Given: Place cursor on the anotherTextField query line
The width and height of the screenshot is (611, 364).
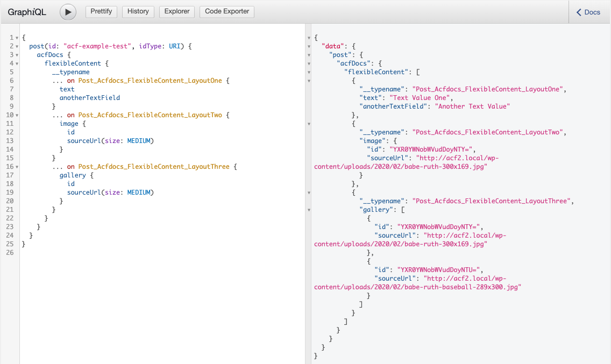Looking at the screenshot, I should pyautogui.click(x=89, y=98).
